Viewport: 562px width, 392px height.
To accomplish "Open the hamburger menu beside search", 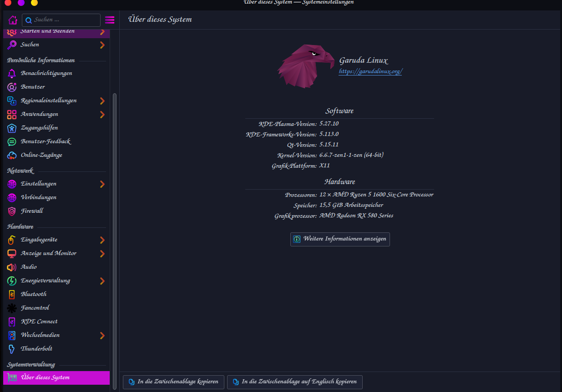I will pyautogui.click(x=110, y=20).
